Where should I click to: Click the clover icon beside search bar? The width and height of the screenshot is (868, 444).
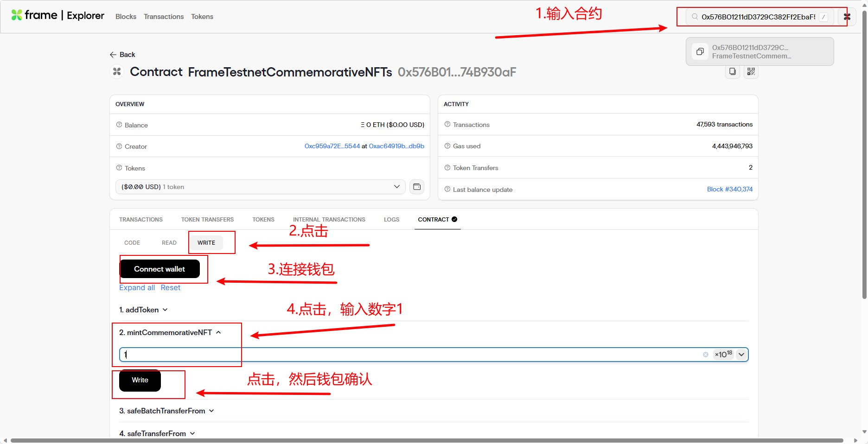coord(847,17)
